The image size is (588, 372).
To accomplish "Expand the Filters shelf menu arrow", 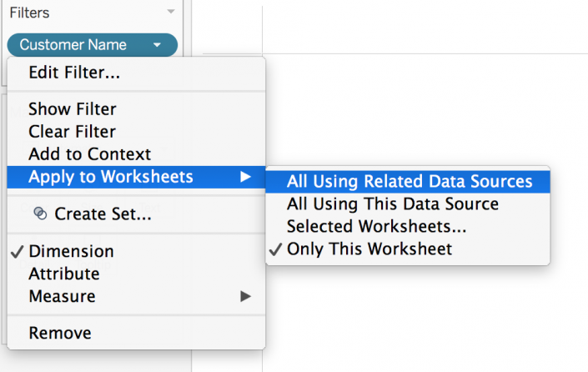I will (171, 13).
